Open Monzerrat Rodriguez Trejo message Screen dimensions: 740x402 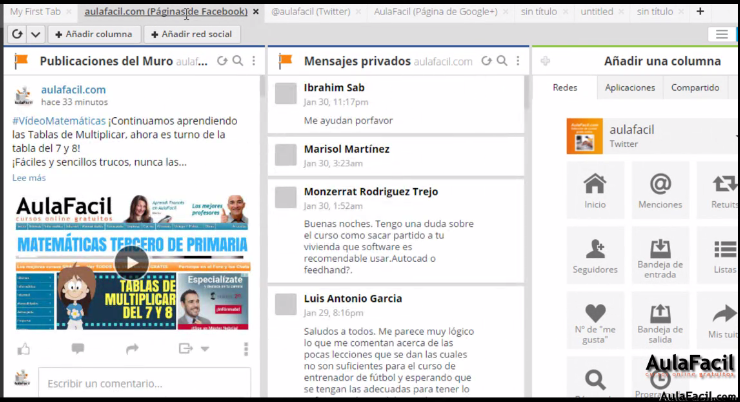point(395,231)
